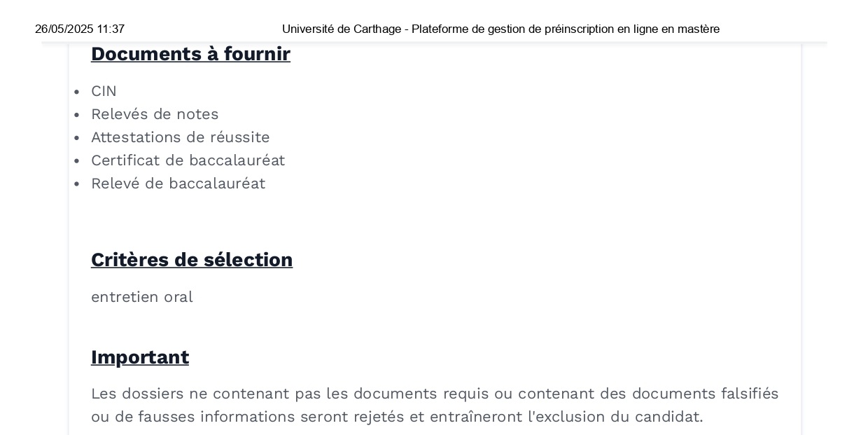The height and width of the screenshot is (435, 868).
Task: Click the Université de Carthage page title
Action: (500, 29)
